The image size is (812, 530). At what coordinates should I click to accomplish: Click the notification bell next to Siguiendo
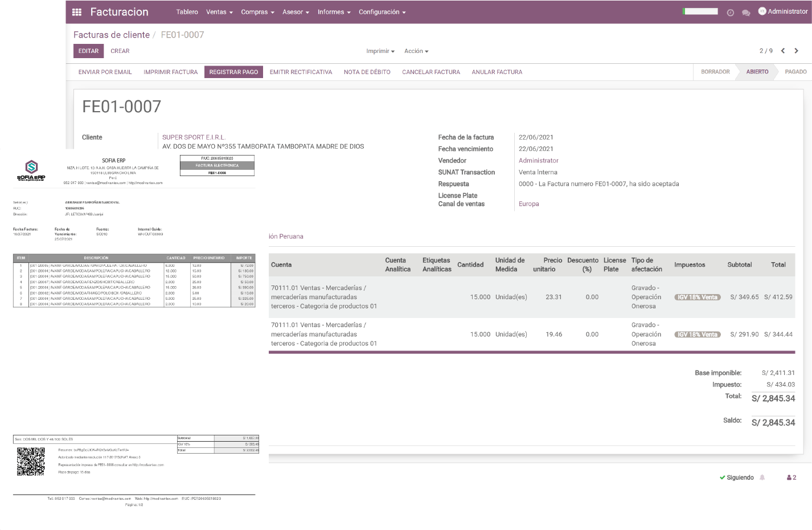coord(762,477)
